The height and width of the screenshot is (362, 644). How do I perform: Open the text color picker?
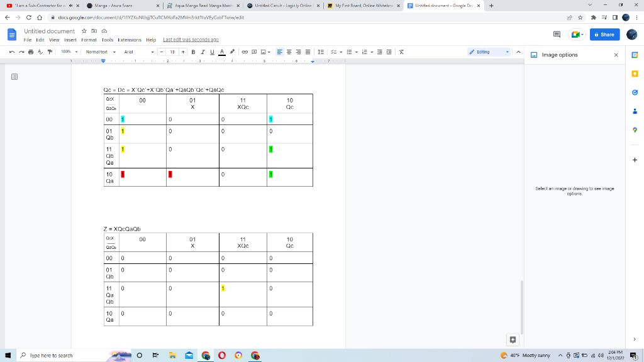pos(221,52)
